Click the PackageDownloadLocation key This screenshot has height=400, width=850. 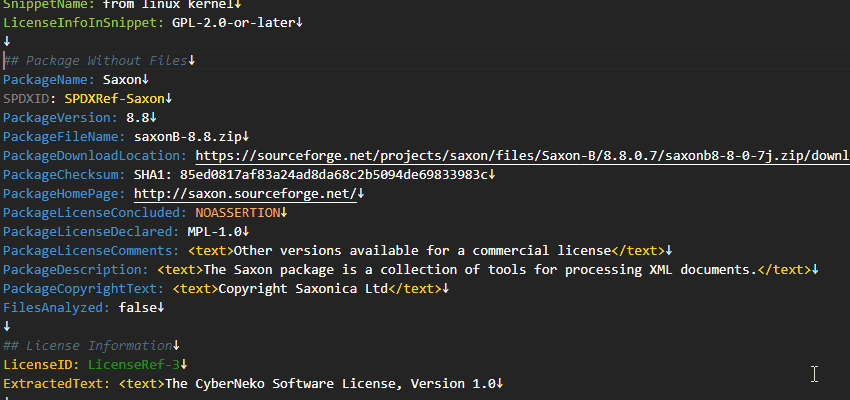[x=93, y=156]
